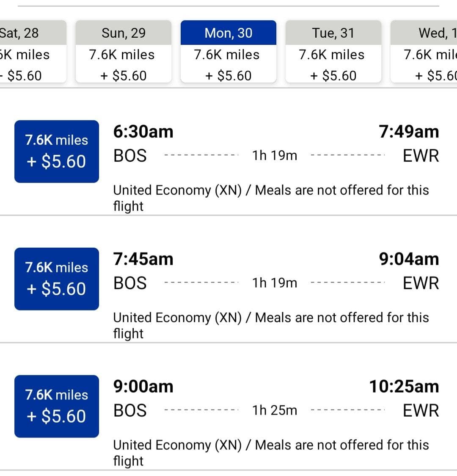457x476 pixels.
Task: Tap the 7.6K miles price under Tue, 31
Action: [331, 55]
